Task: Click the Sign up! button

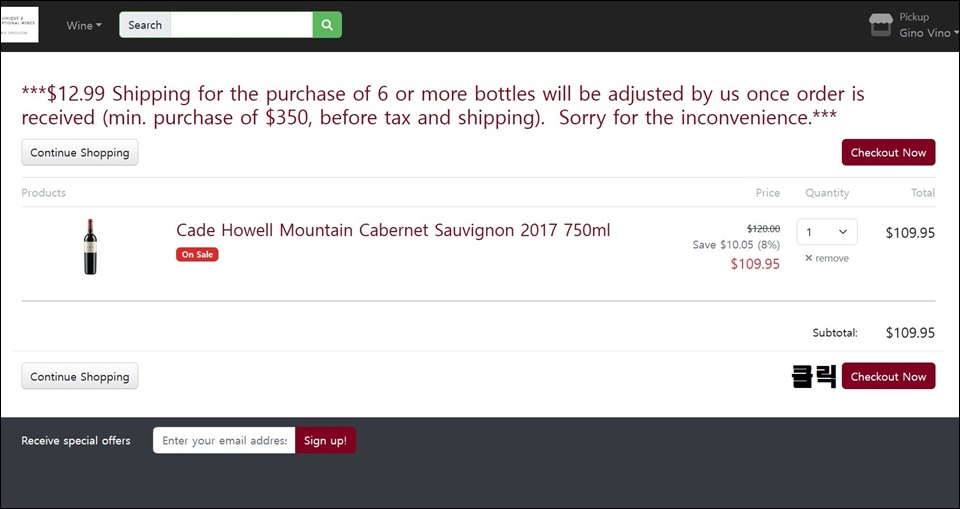Action: [325, 440]
